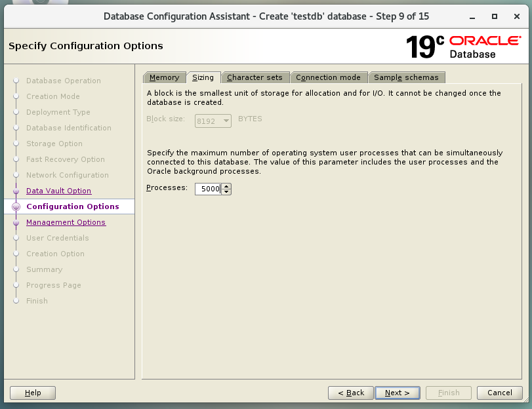Maximize the Database Configuration Assistant window
532x409 pixels.
tap(495, 16)
